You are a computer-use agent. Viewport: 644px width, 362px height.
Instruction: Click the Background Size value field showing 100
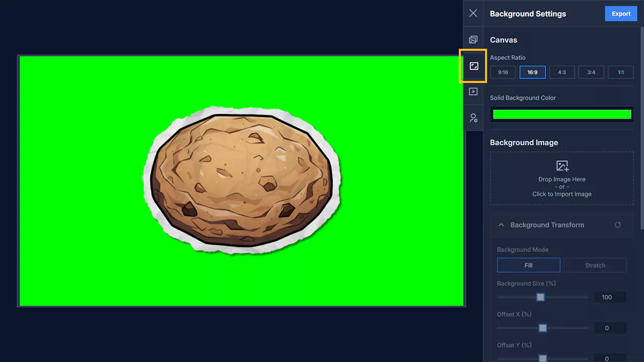coord(610,297)
